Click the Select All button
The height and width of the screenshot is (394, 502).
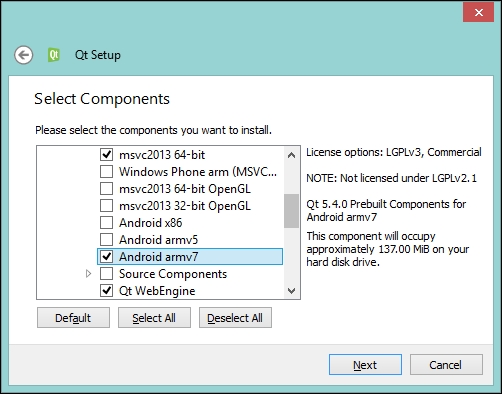154,318
